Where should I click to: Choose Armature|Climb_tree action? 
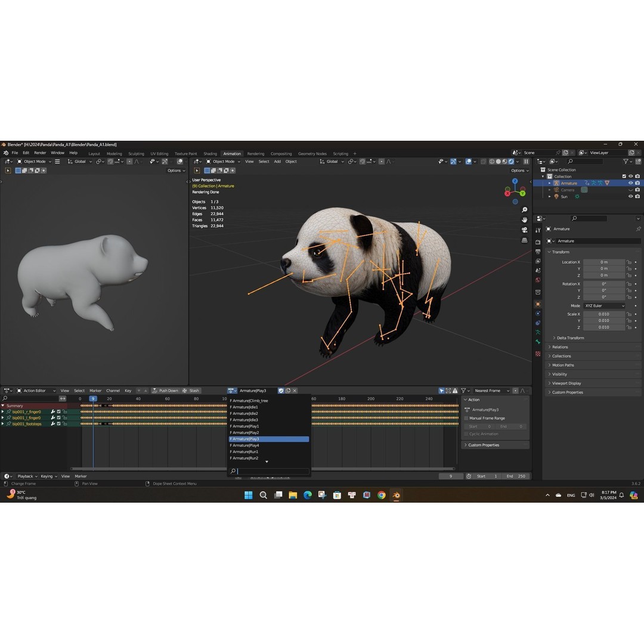click(x=269, y=401)
